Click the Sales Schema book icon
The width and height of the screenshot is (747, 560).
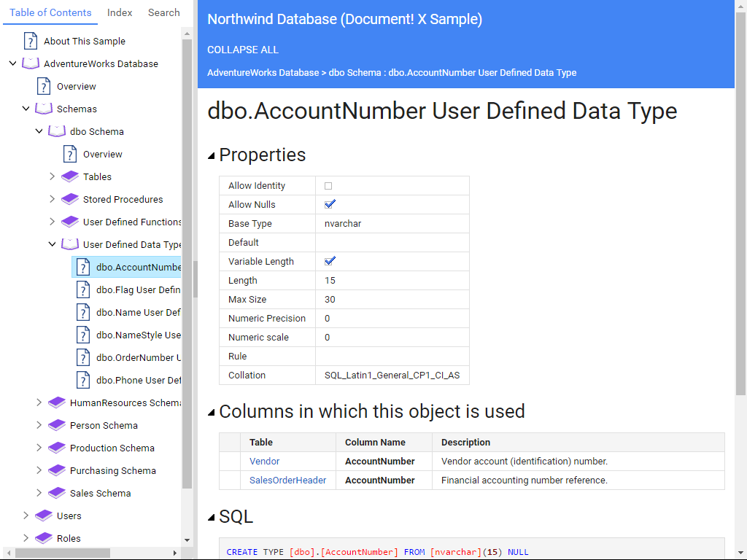tap(57, 494)
